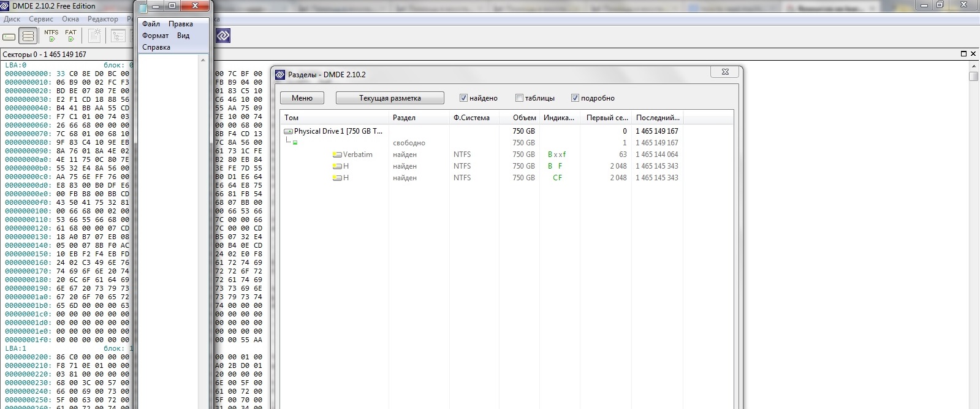The image size is (980, 409).
Task: Open the "Меню" button in the partitions dialog
Action: coord(302,98)
